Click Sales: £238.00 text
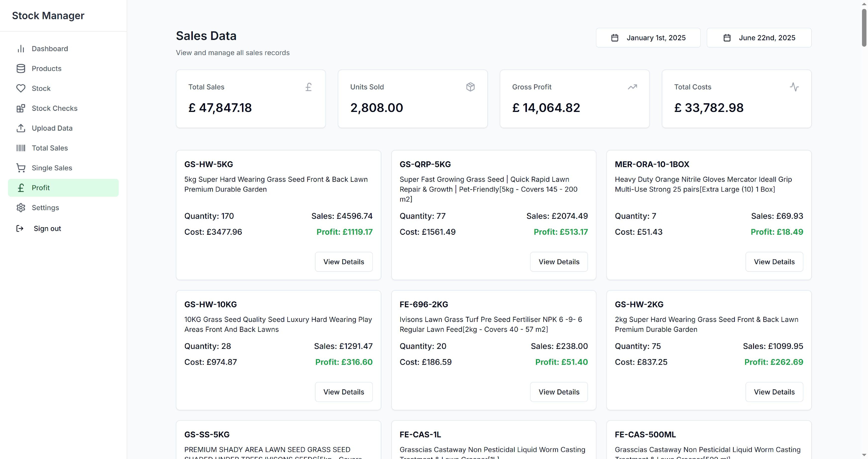The width and height of the screenshot is (868, 459). 559,346
